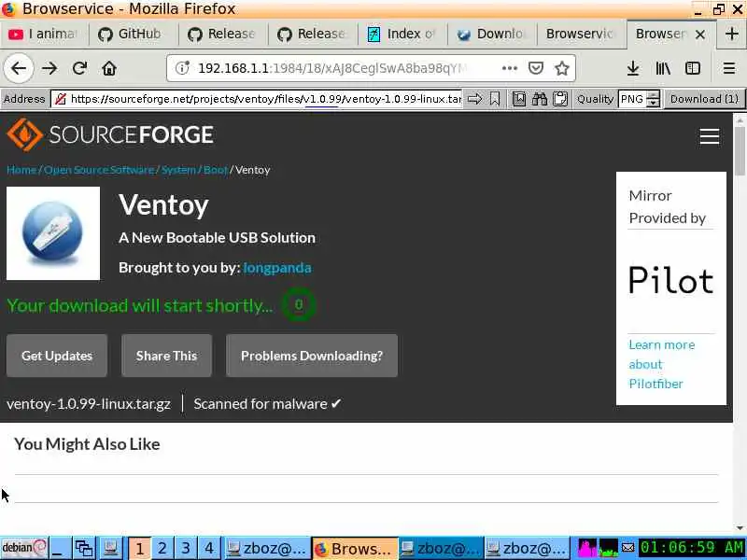Click the ventoy-1.0.99-linux.tar.gz filename text
Image resolution: width=747 pixels, height=560 pixels.
(x=89, y=404)
